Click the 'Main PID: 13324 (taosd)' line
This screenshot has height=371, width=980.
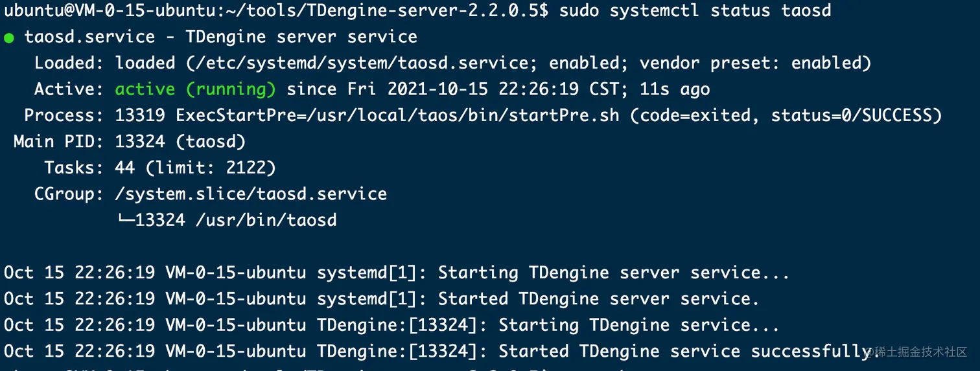click(x=130, y=141)
